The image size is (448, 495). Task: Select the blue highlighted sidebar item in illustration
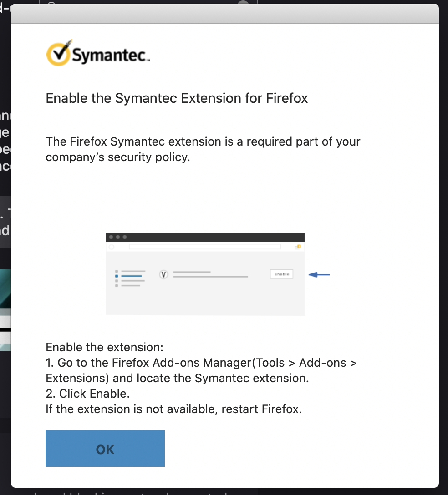pos(131,276)
